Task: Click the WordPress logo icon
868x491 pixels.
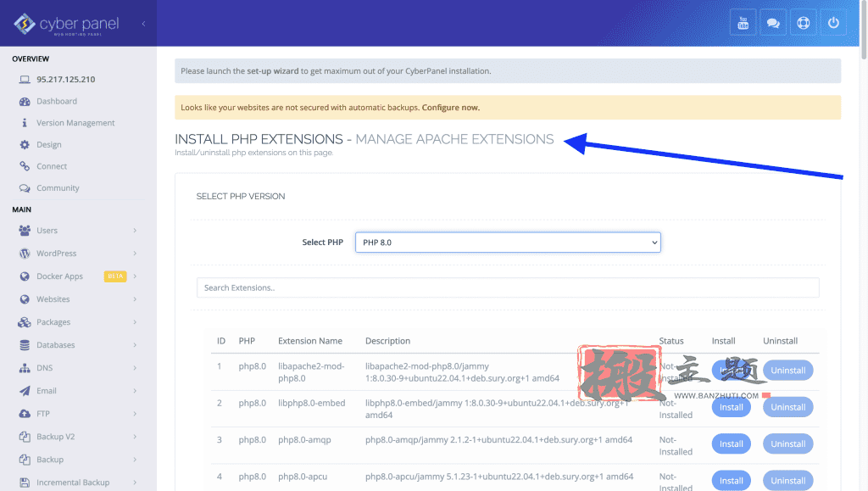Action: 25,254
